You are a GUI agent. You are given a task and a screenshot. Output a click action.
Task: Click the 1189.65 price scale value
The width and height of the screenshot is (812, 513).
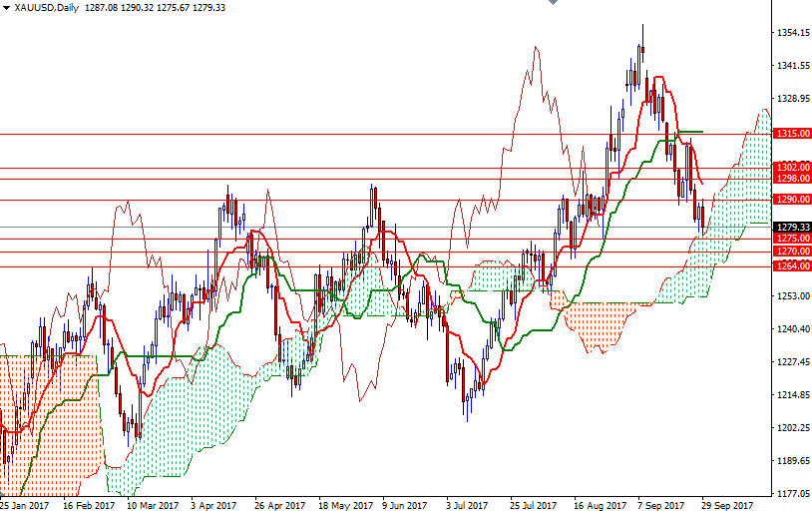pyautogui.click(x=793, y=461)
